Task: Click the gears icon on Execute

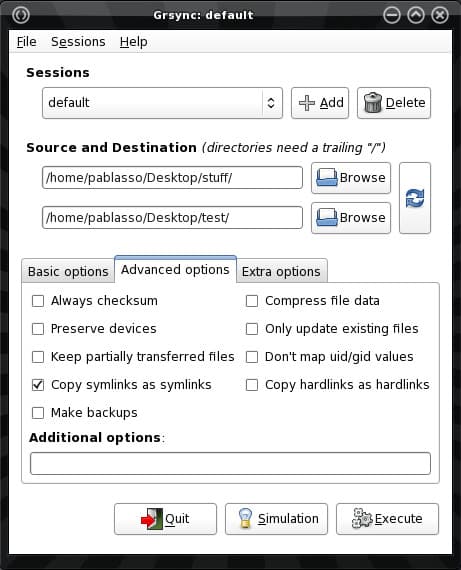Action: (362, 518)
